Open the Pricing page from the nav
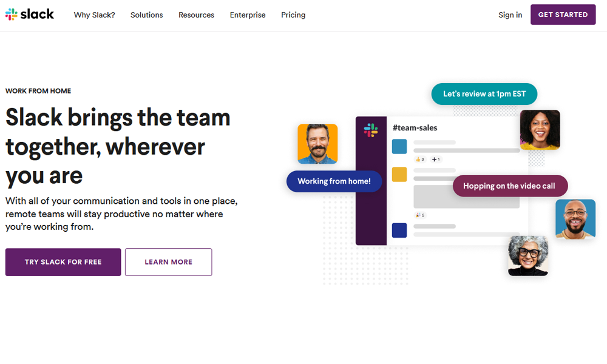The height and width of the screenshot is (364, 607). coord(293,15)
